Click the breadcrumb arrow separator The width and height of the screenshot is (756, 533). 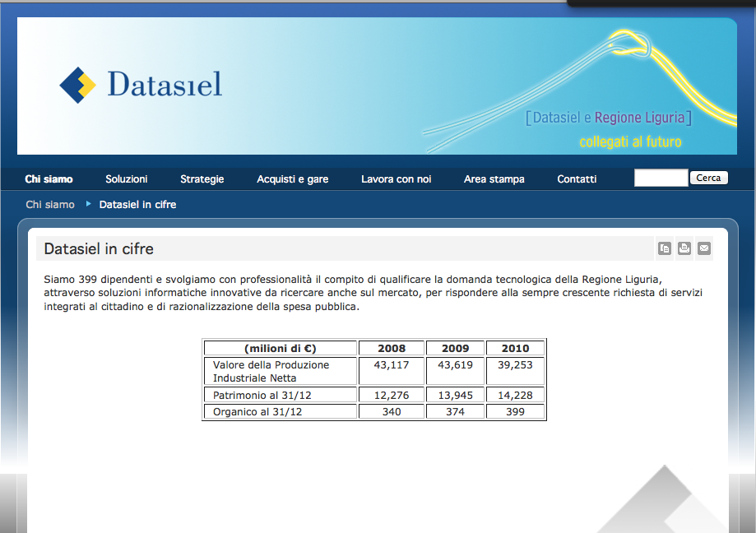(88, 203)
